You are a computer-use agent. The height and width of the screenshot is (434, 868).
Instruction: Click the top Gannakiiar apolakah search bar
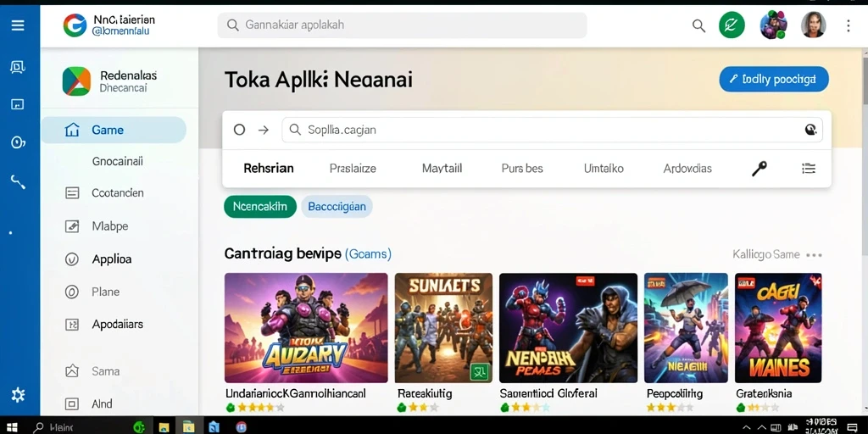[402, 25]
